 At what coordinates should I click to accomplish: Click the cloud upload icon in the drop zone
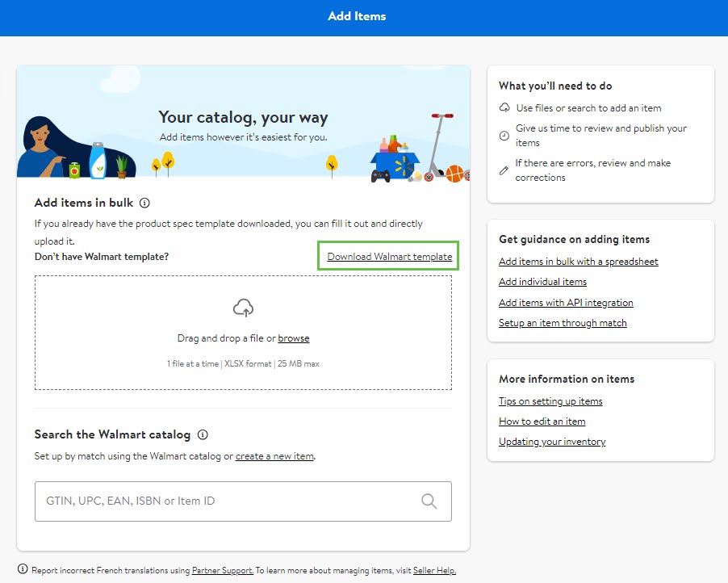tap(243, 308)
